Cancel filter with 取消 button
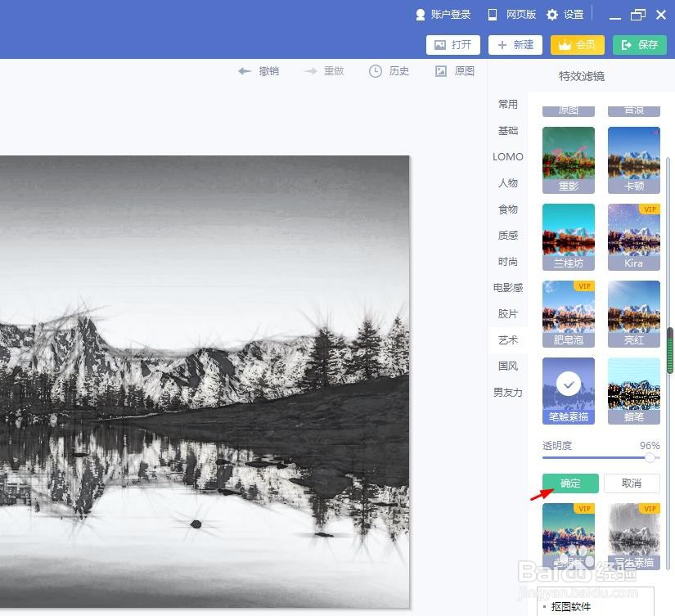 tap(632, 483)
